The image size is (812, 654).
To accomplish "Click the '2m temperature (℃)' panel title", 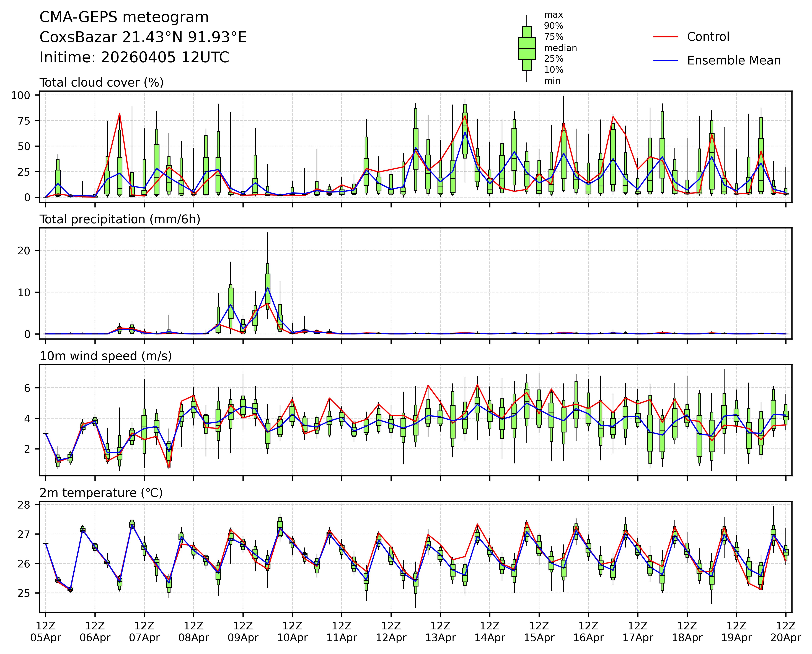I will (x=101, y=493).
